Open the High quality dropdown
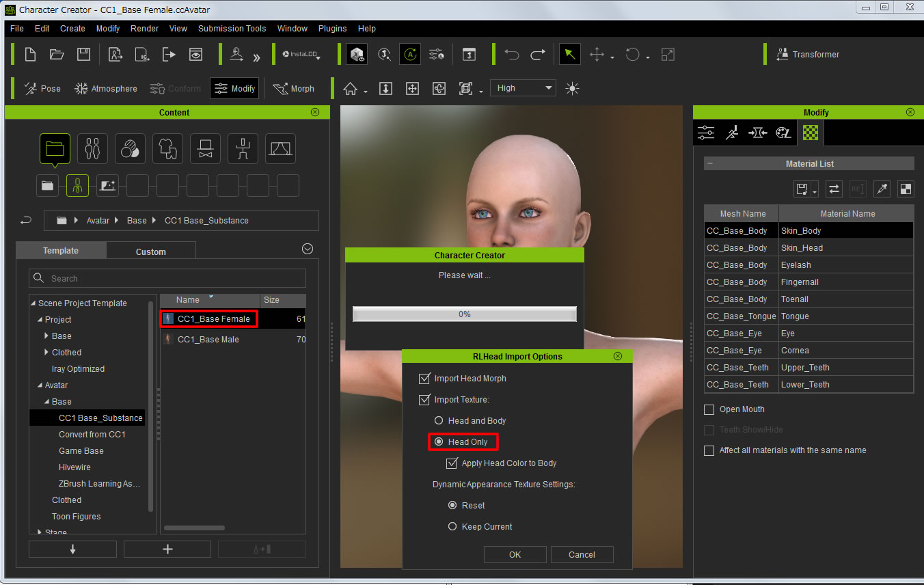924x585 pixels. (x=523, y=88)
